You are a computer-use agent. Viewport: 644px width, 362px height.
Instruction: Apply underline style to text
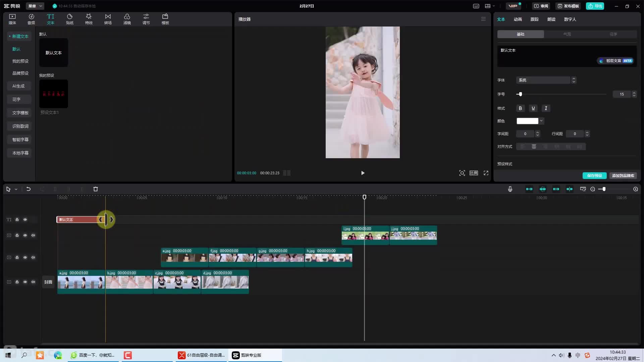(x=533, y=108)
